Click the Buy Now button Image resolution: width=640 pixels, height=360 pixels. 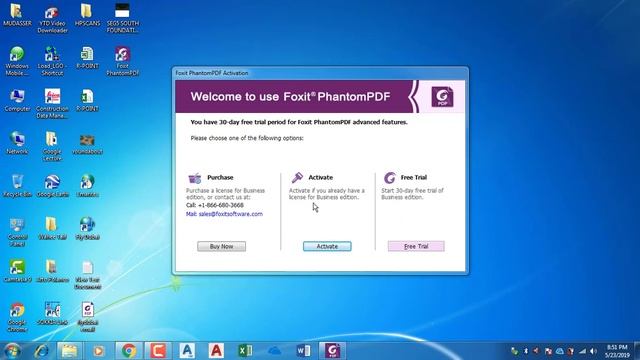(x=221, y=246)
